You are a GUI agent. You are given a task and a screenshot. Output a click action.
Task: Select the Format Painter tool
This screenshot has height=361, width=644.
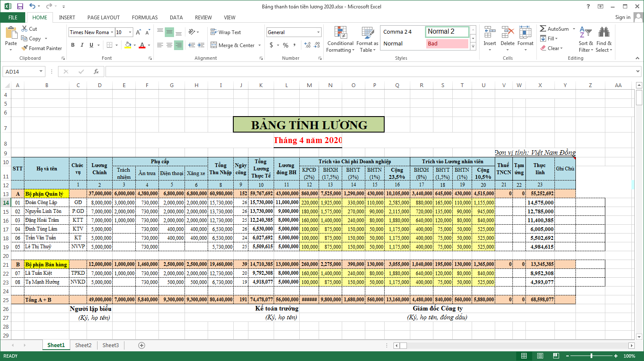(42, 48)
